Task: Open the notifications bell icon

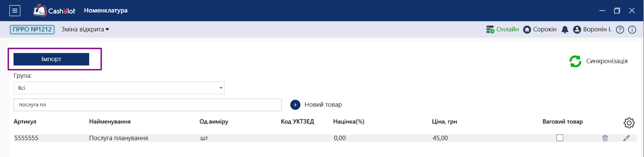Action: [565, 29]
